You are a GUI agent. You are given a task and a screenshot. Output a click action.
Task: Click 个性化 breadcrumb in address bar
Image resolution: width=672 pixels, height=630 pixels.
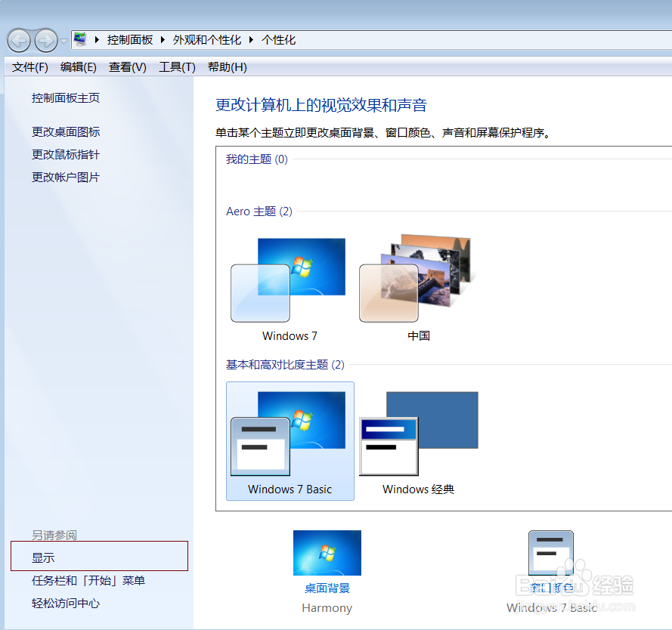(279, 40)
